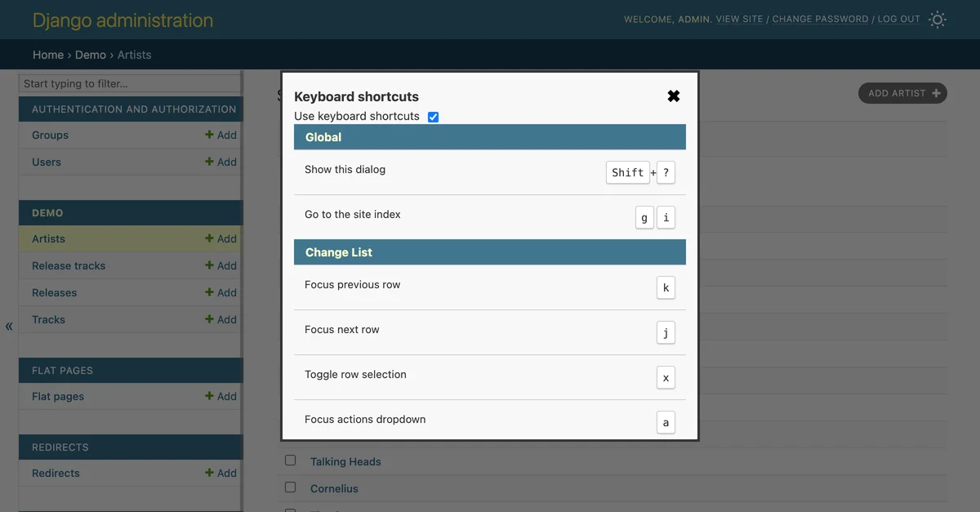The height and width of the screenshot is (512, 980).
Task: Click the plus icon on Add Artist
Action: pyautogui.click(x=936, y=93)
